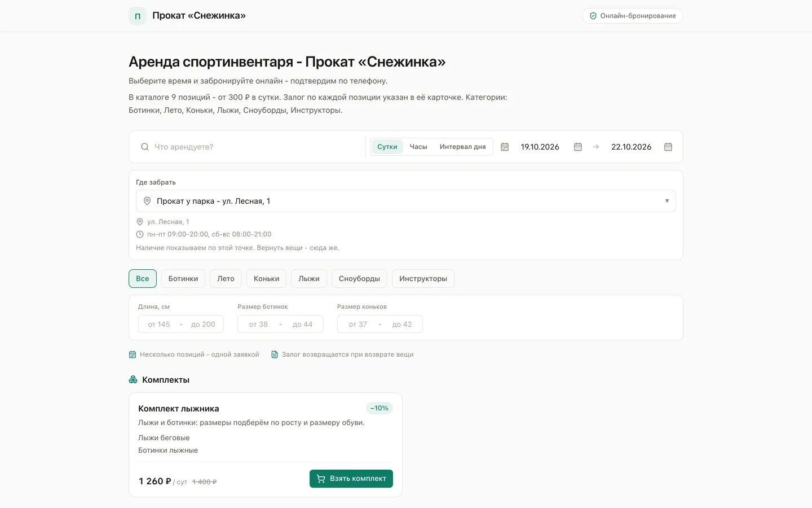812x508 pixels.
Task: Click cart icon in Взять комплект button
Action: tap(321, 479)
